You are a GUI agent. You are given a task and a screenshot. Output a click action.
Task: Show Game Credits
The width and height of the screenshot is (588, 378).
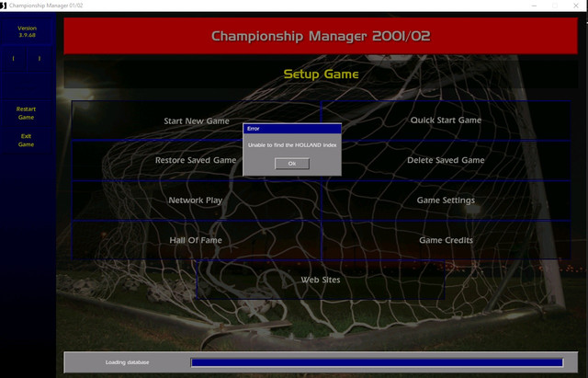(x=446, y=240)
